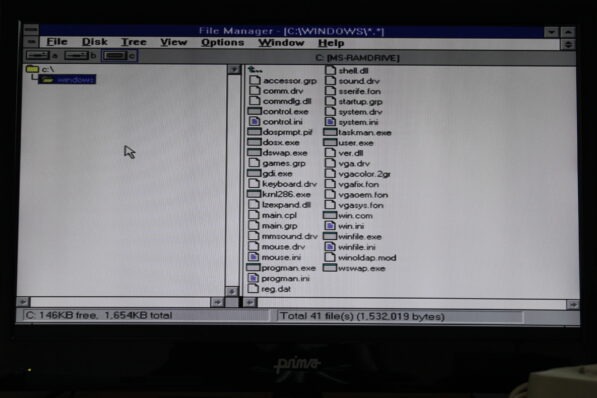Click the control.exe program icon
597x398 pixels.
[254, 111]
